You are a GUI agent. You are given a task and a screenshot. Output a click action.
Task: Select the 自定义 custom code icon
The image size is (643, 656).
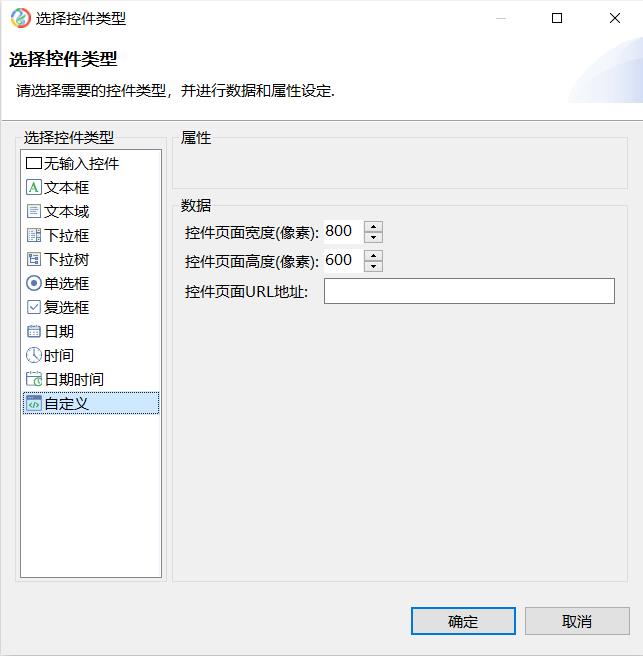(x=33, y=403)
